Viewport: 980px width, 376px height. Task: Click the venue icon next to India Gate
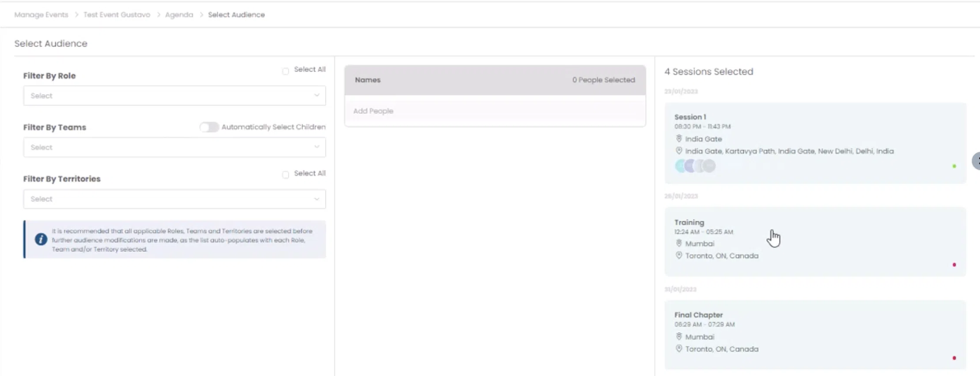point(679,139)
